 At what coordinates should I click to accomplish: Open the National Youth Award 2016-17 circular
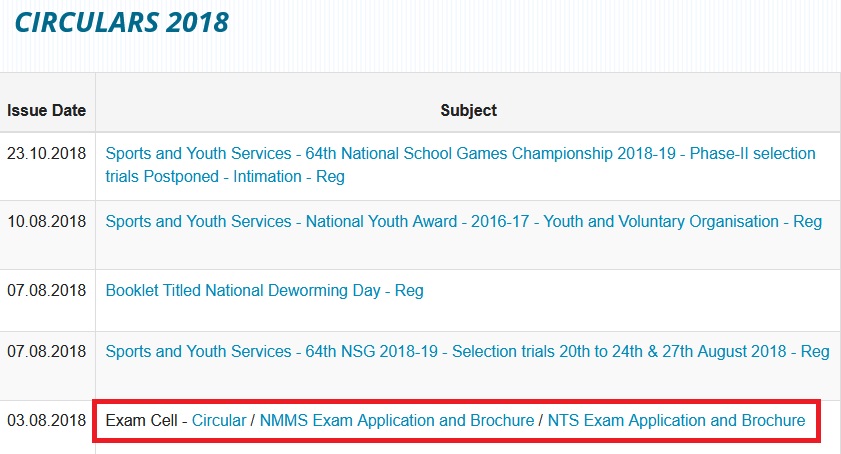463,221
